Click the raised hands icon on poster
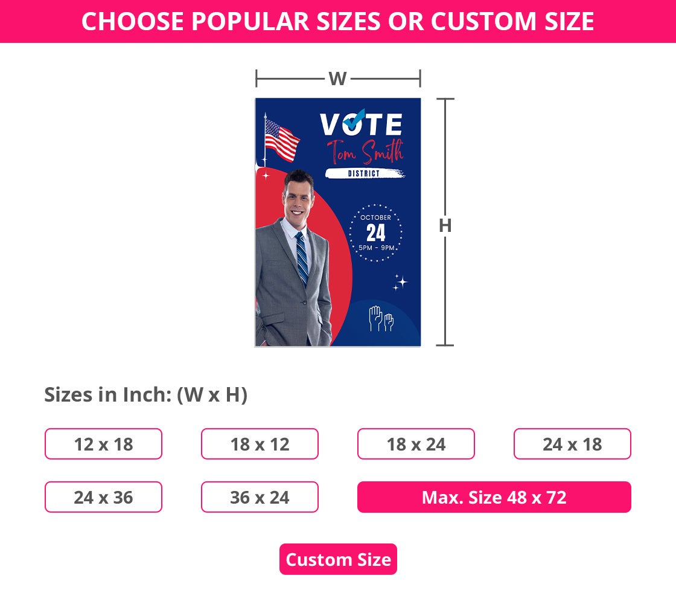This screenshot has width=676, height=616. pos(381,318)
